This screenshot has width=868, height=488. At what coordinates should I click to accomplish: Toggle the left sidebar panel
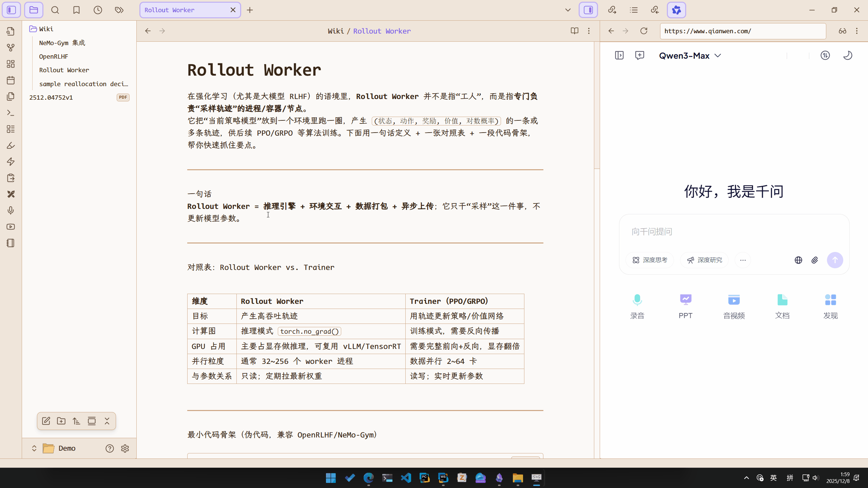(12, 10)
